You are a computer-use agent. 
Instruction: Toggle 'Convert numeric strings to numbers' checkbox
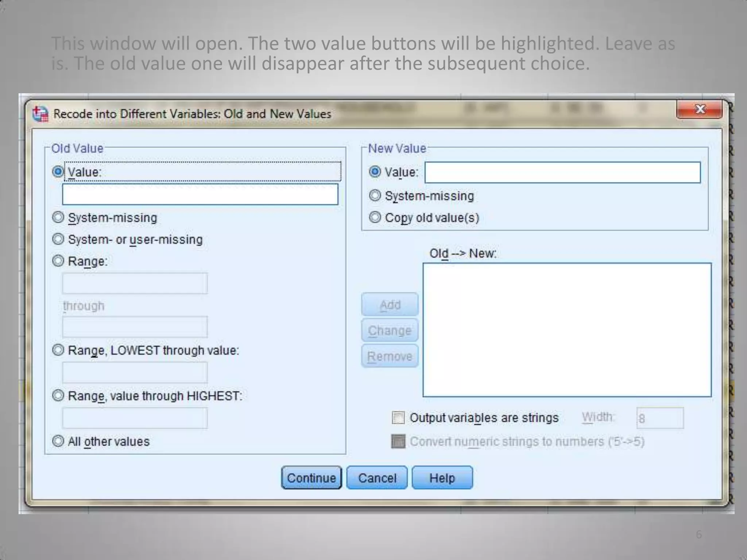pos(398,442)
